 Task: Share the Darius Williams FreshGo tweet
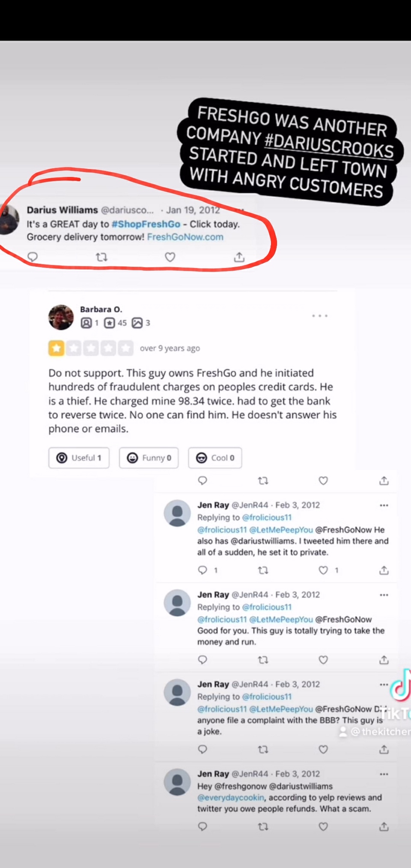(239, 257)
